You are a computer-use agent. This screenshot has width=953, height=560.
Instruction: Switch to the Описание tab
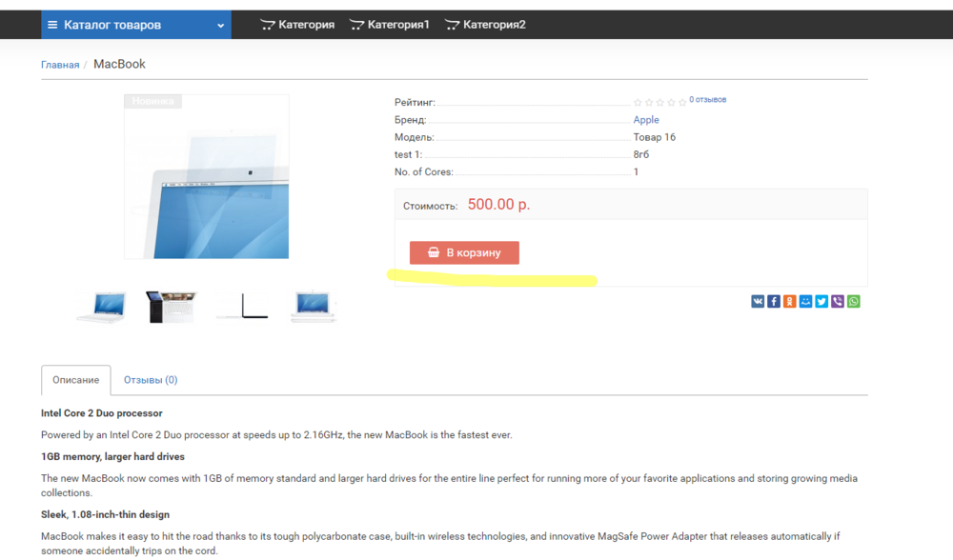click(x=75, y=380)
